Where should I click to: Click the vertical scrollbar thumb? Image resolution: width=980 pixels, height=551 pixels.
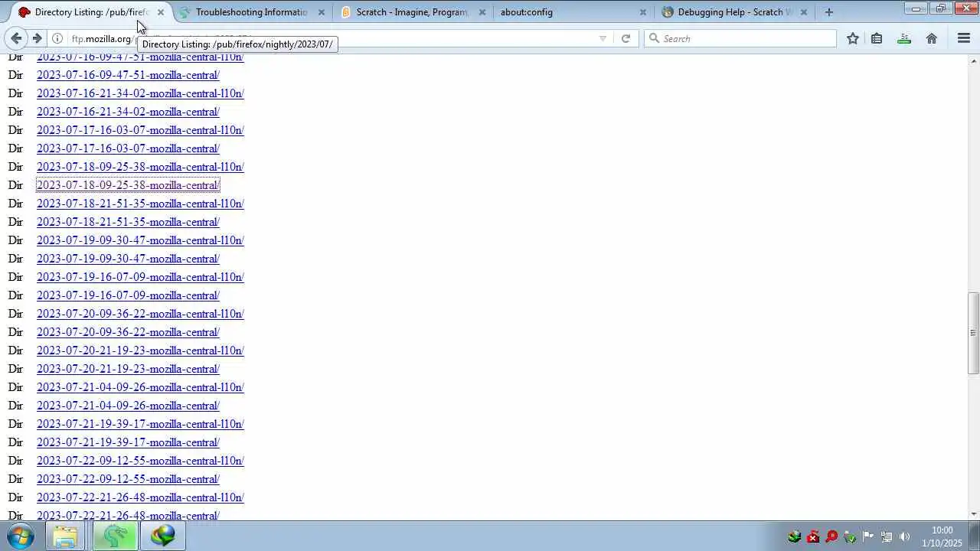973,333
